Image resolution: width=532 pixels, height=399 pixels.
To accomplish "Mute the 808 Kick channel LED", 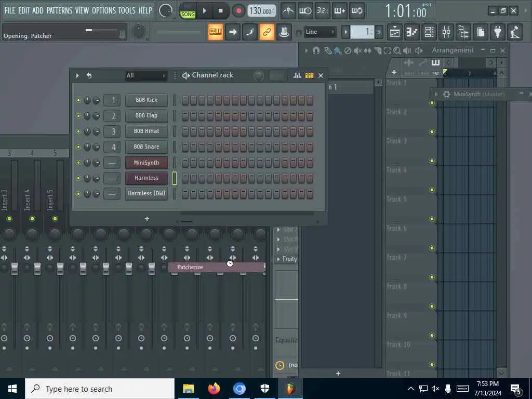I will click(x=78, y=100).
